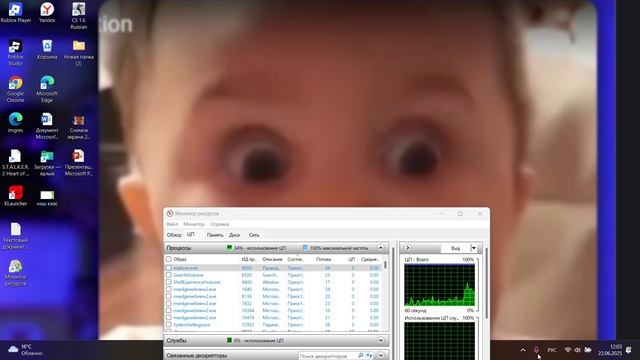The height and width of the screenshot is (360, 640).
Task: Open the notification center bell icon
Action: (x=629, y=350)
